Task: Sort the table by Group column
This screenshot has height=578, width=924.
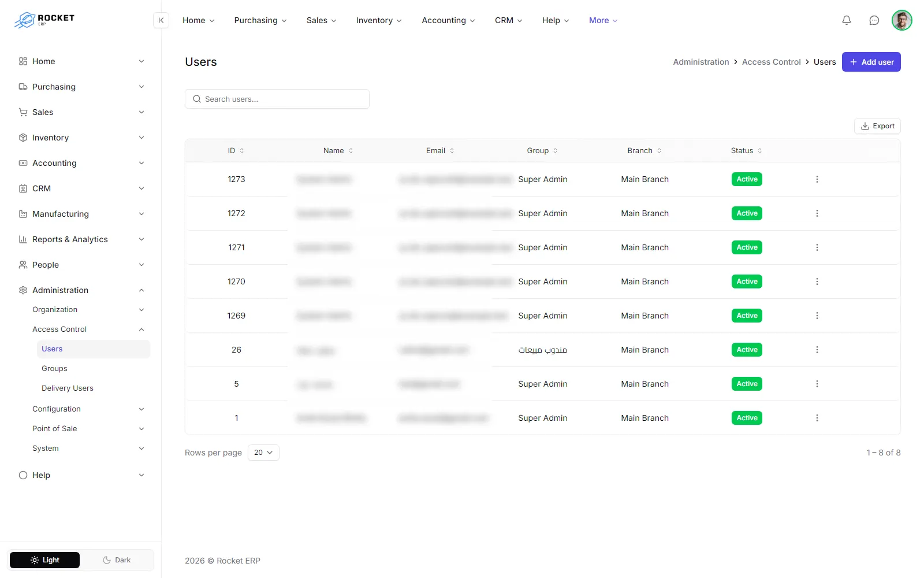Action: tap(542, 151)
